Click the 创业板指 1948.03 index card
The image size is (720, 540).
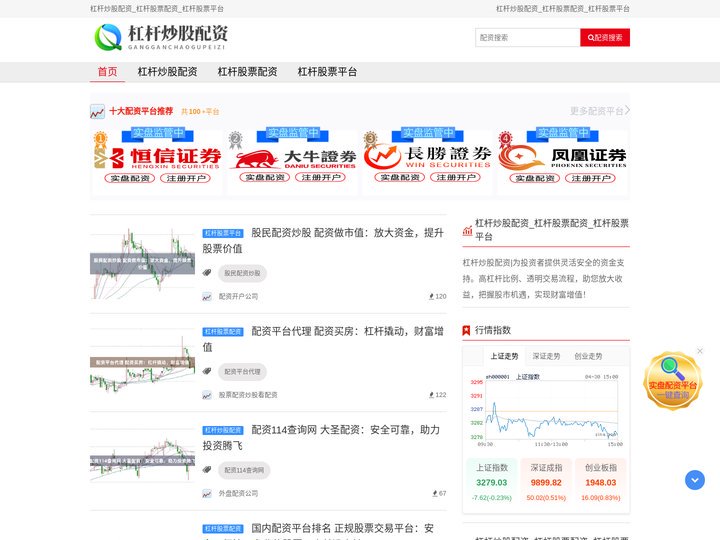click(x=601, y=483)
